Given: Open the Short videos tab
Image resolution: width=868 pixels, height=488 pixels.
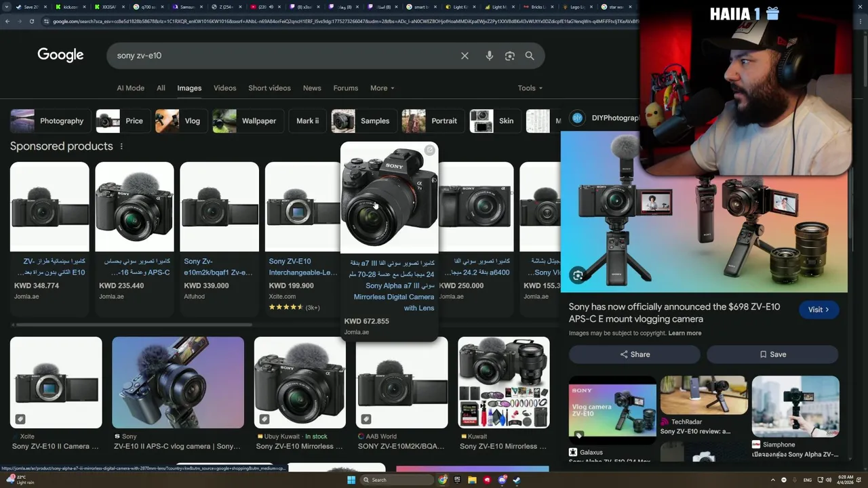Looking at the screenshot, I should click(x=269, y=88).
